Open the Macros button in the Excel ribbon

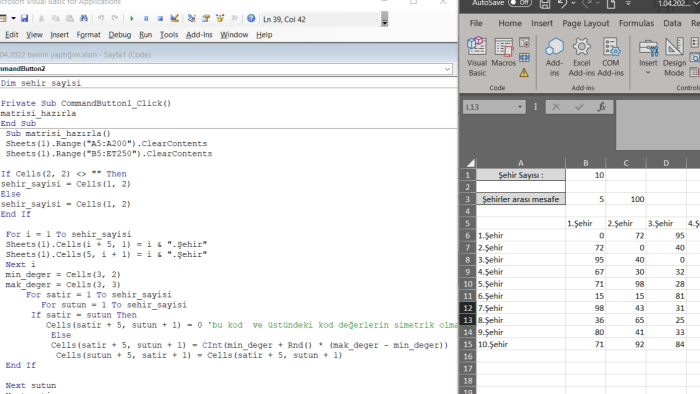pos(504,53)
